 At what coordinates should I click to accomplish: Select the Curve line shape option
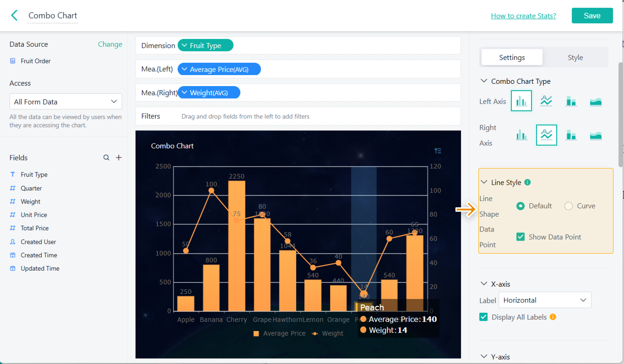tap(568, 206)
